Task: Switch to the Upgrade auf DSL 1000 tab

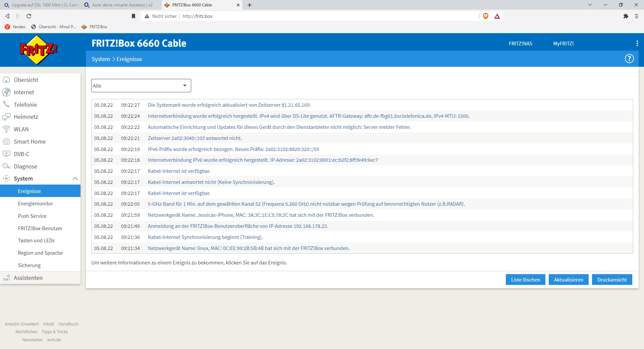Action: tap(42, 5)
